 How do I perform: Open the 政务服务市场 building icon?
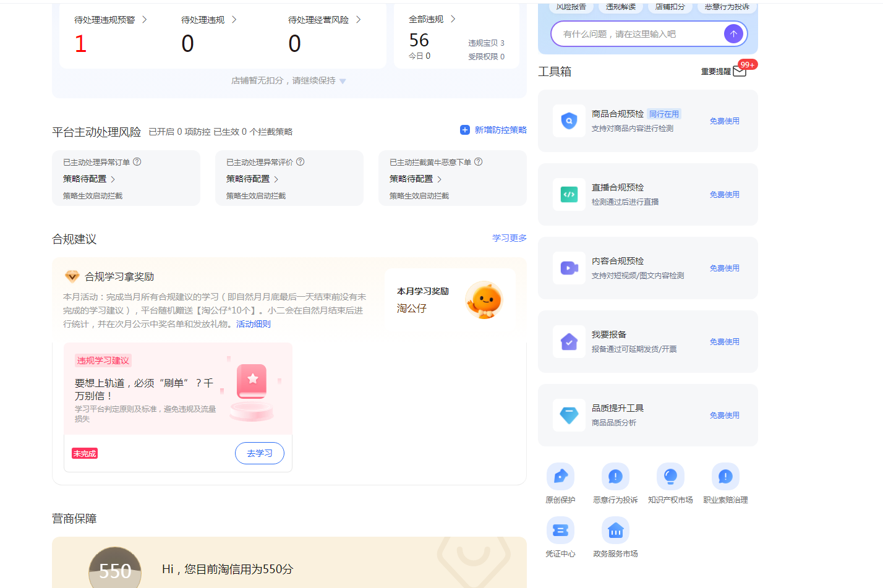click(x=615, y=530)
